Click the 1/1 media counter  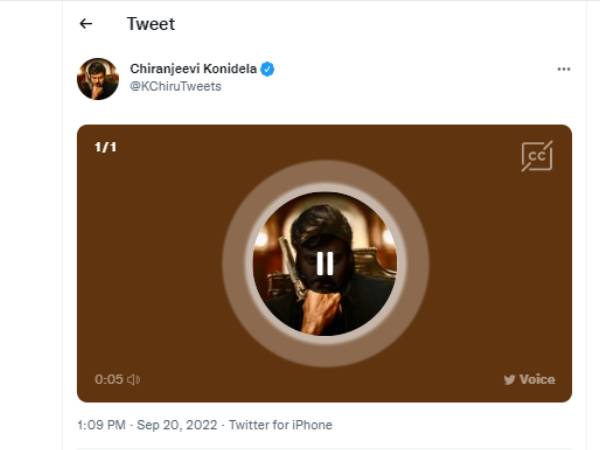pos(106,147)
